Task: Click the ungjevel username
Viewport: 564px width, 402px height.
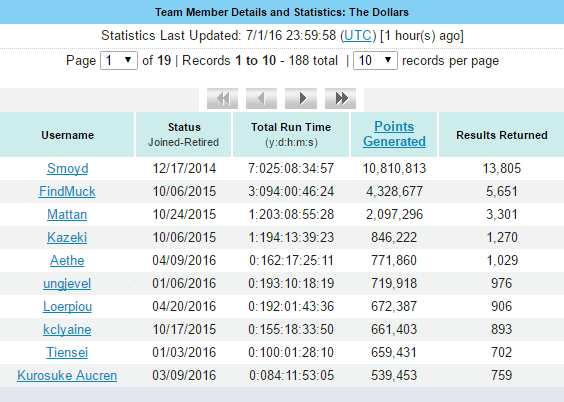Action: [x=67, y=283]
